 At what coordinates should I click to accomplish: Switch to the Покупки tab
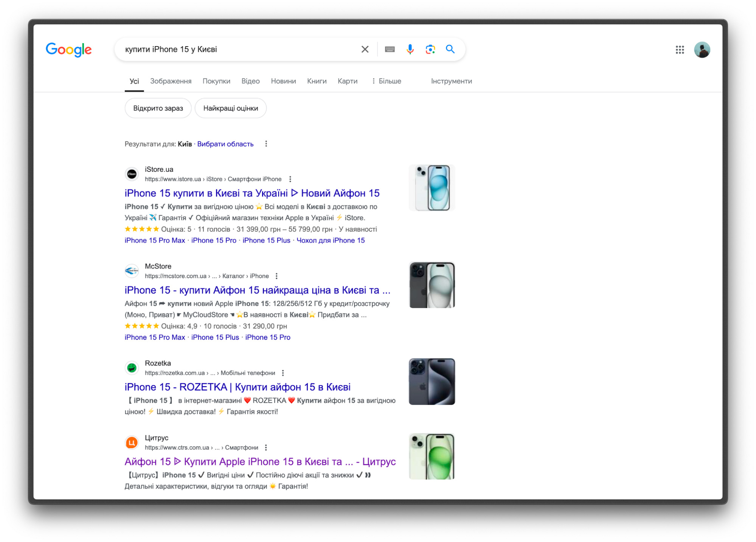click(x=216, y=81)
